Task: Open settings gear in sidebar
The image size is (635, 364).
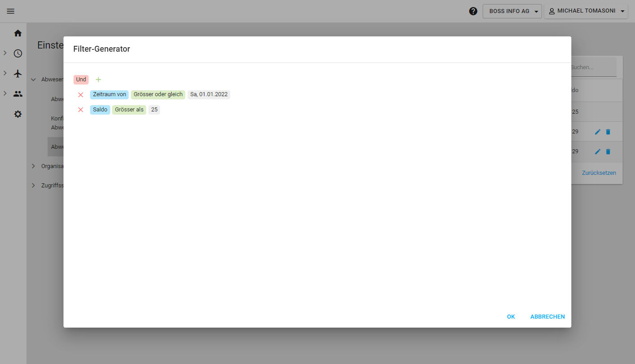Action: click(x=18, y=114)
